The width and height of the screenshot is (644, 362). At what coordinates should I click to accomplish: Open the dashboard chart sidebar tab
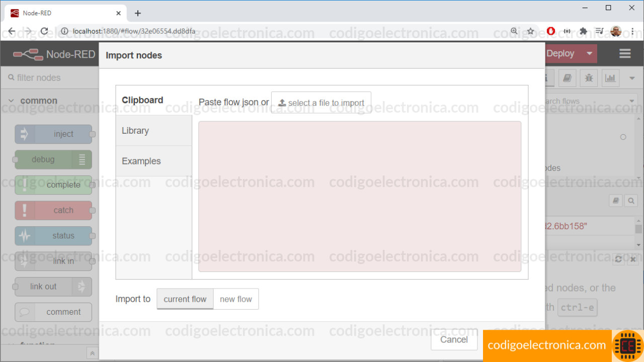(x=610, y=78)
